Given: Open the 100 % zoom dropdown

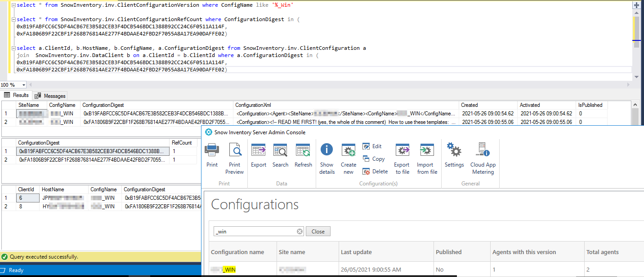Looking at the screenshot, I should click(23, 85).
